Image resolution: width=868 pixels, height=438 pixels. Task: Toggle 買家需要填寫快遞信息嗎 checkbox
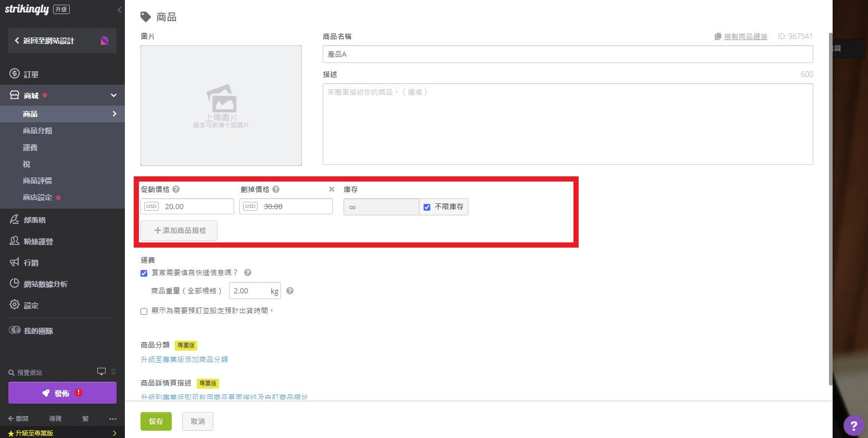[x=144, y=273]
